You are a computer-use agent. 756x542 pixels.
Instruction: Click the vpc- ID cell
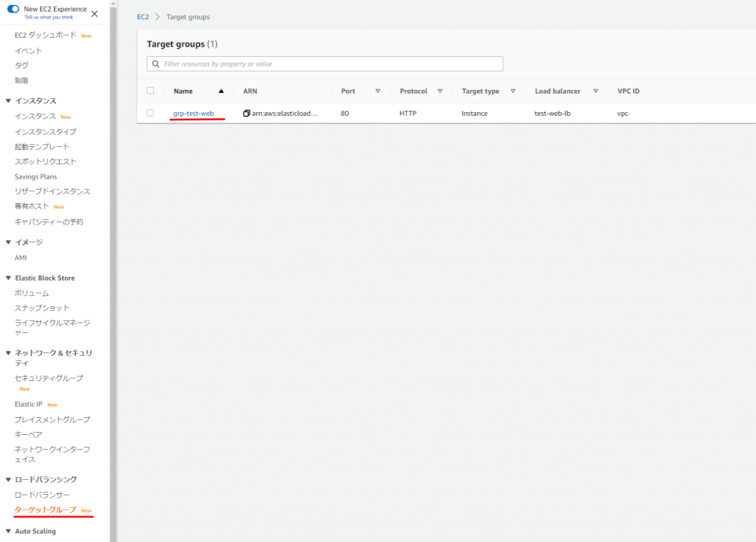coord(623,113)
